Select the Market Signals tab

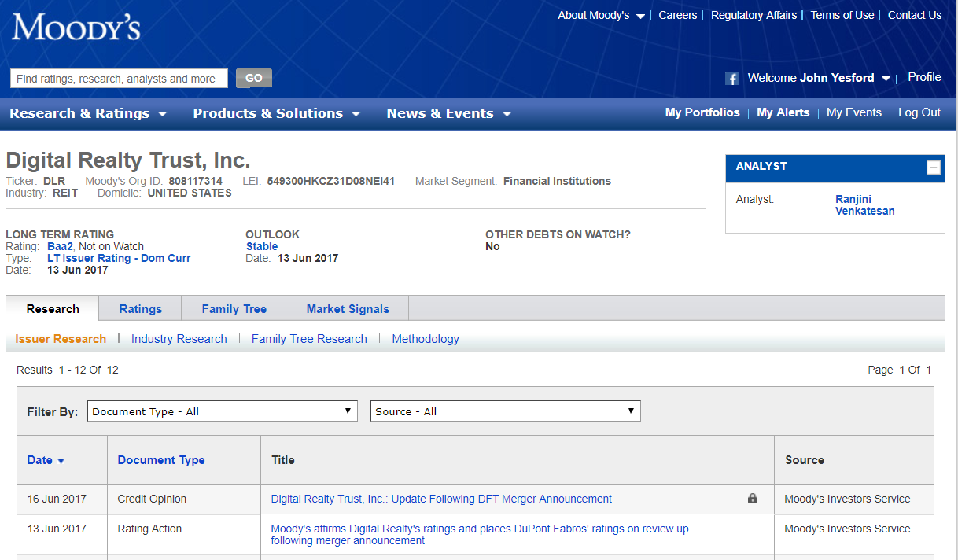point(347,308)
